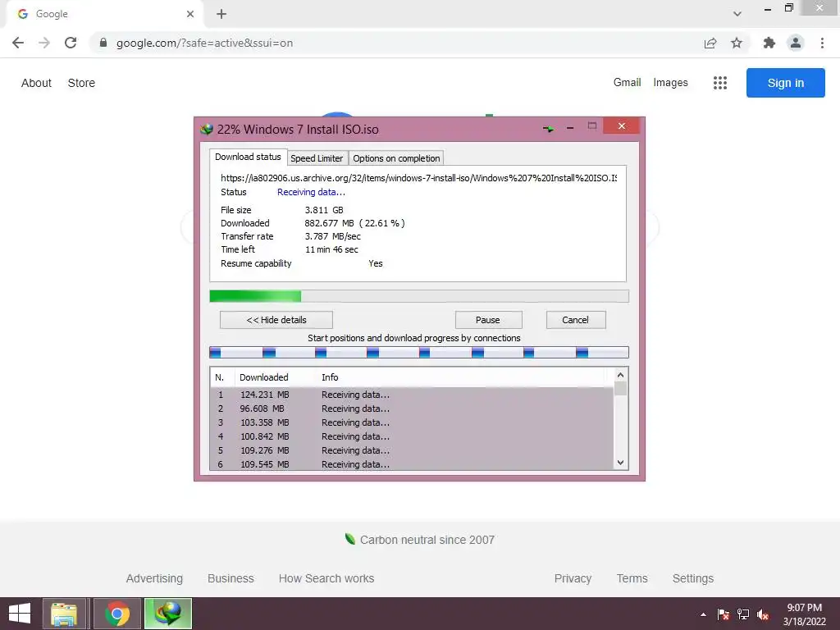Screen dimensions: 840x630
Task: Switch to Chrome in taskbar
Action: click(117, 614)
